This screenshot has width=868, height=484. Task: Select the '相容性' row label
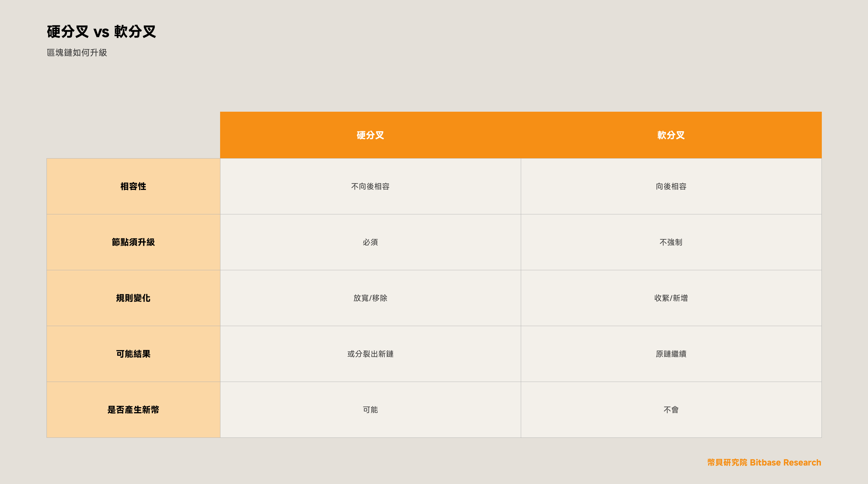coord(133,186)
